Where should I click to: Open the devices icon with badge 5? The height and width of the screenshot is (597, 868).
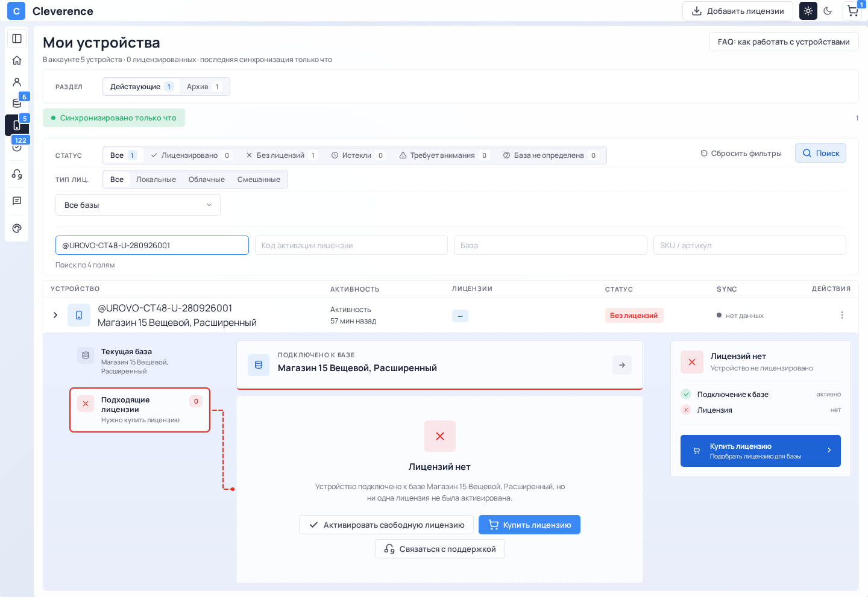click(x=17, y=125)
